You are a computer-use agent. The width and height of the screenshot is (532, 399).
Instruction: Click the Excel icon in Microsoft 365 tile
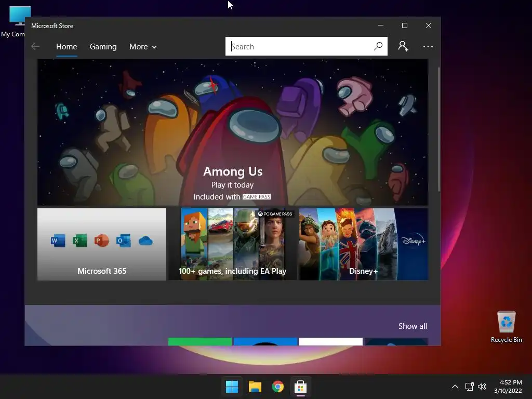[x=79, y=241]
